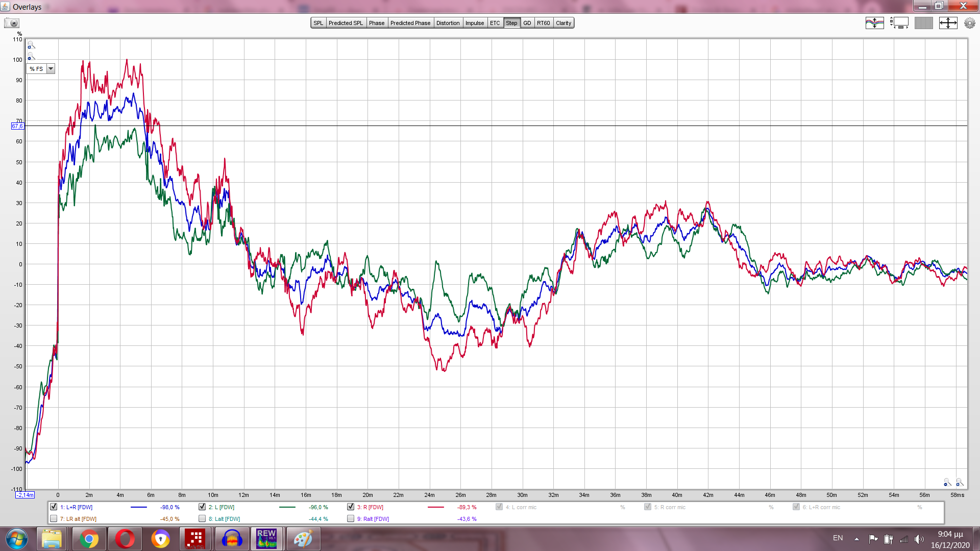Open the Predicted SPL graph
Screen dimensions: 980x551
point(346,23)
